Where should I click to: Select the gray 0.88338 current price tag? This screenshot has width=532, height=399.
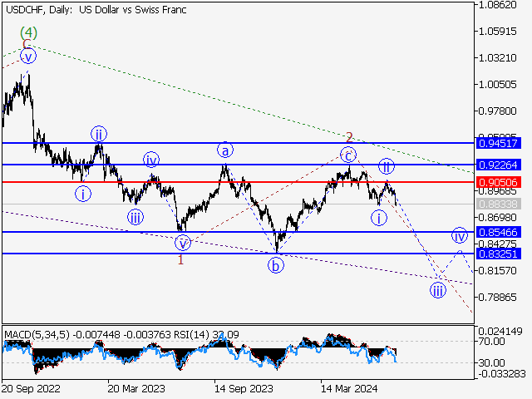[499, 204]
